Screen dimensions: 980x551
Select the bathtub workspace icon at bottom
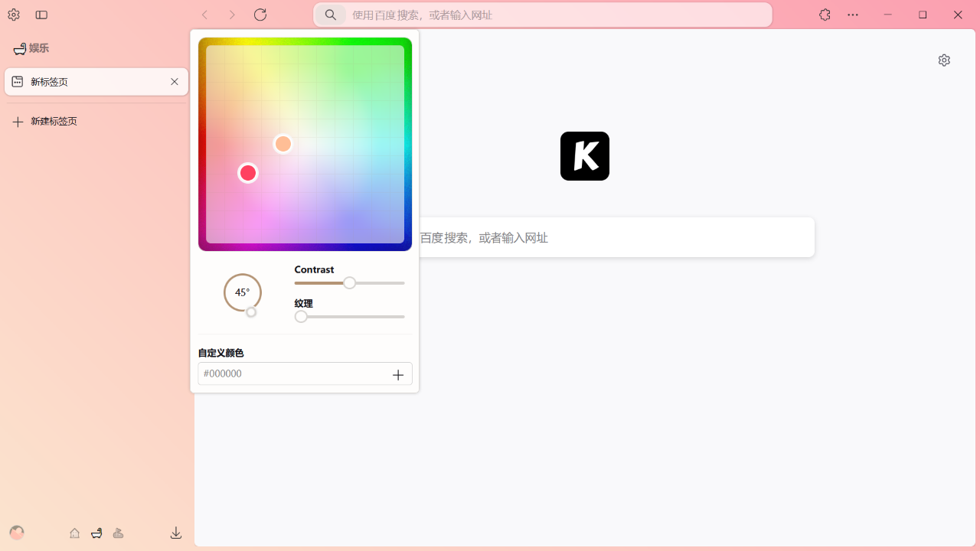click(96, 533)
